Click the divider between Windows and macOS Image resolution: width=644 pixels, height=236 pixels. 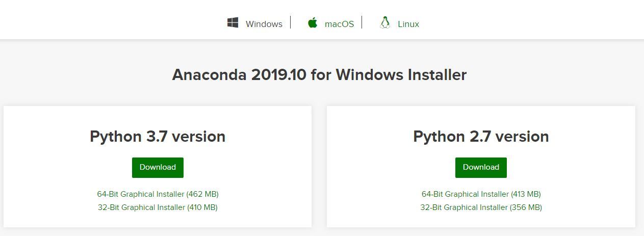tap(291, 22)
